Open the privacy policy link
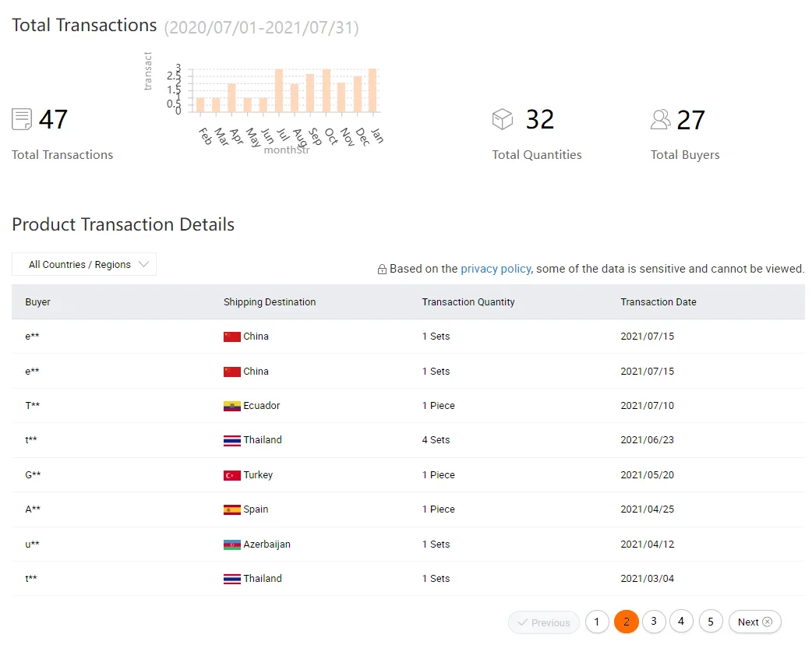812x645 pixels. pyautogui.click(x=496, y=269)
